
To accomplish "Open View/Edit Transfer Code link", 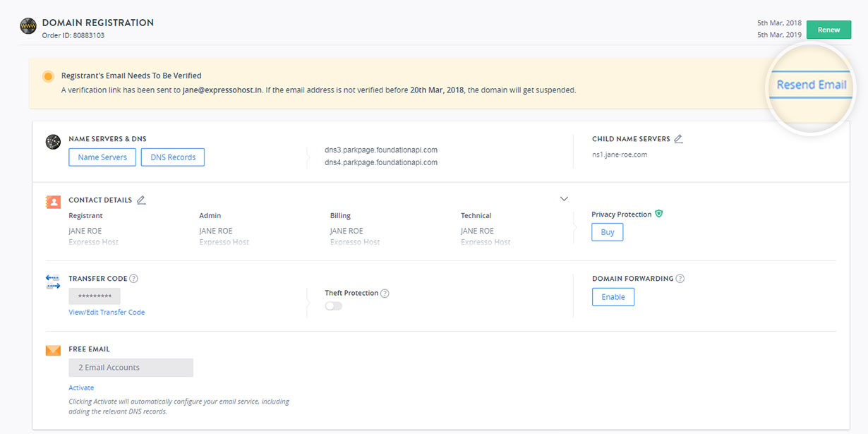I will [107, 312].
